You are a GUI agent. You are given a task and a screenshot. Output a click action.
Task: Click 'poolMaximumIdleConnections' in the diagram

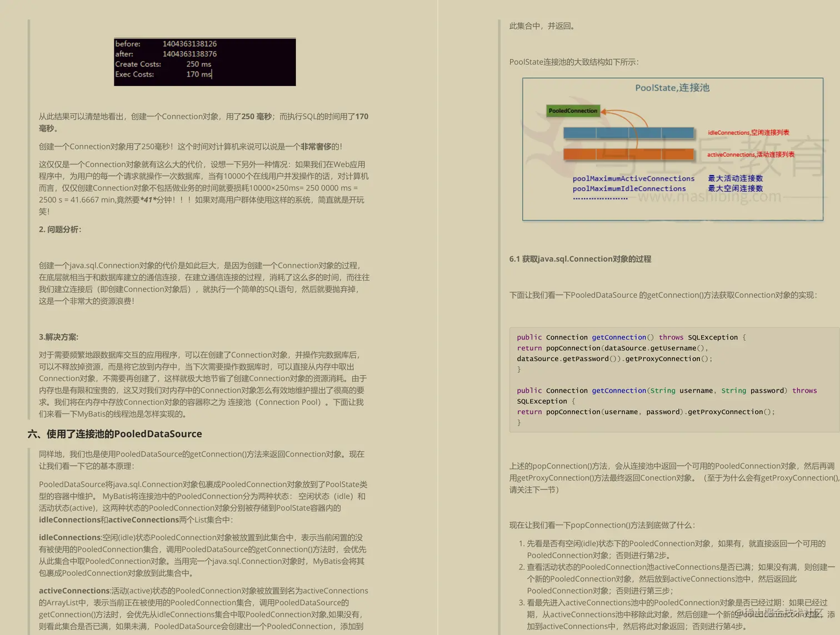(629, 189)
